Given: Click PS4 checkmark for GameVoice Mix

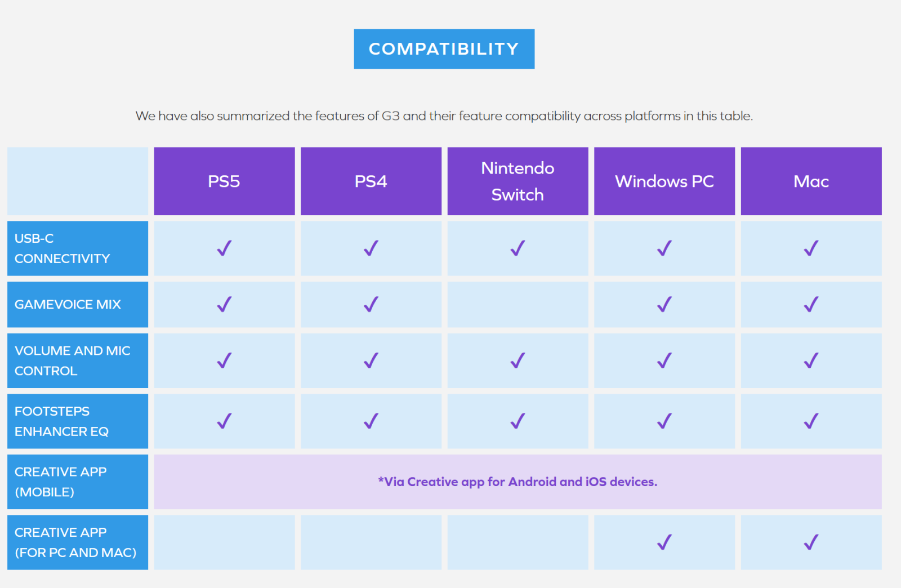Looking at the screenshot, I should (371, 305).
